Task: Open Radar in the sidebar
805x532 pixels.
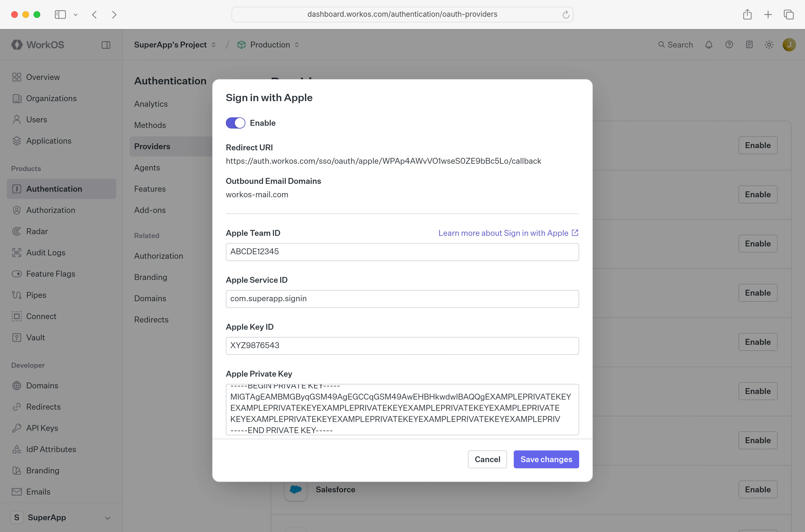Action: (61, 231)
